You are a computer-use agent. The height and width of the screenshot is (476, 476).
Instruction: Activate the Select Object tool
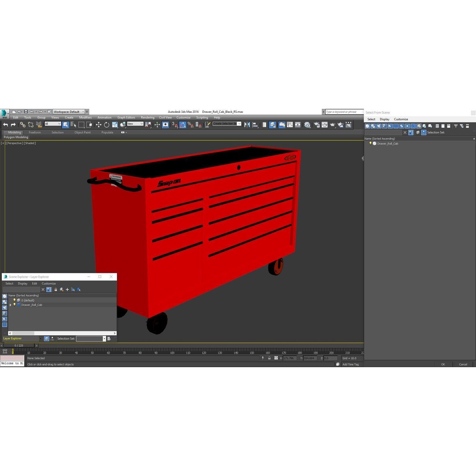(66, 124)
